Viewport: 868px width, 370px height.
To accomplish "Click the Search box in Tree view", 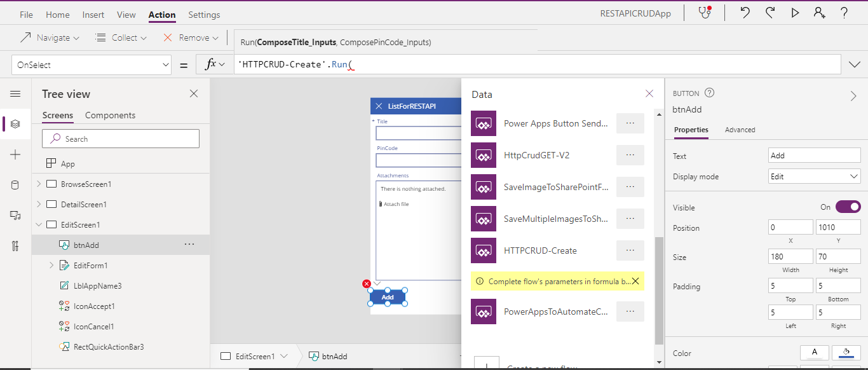I will point(121,138).
